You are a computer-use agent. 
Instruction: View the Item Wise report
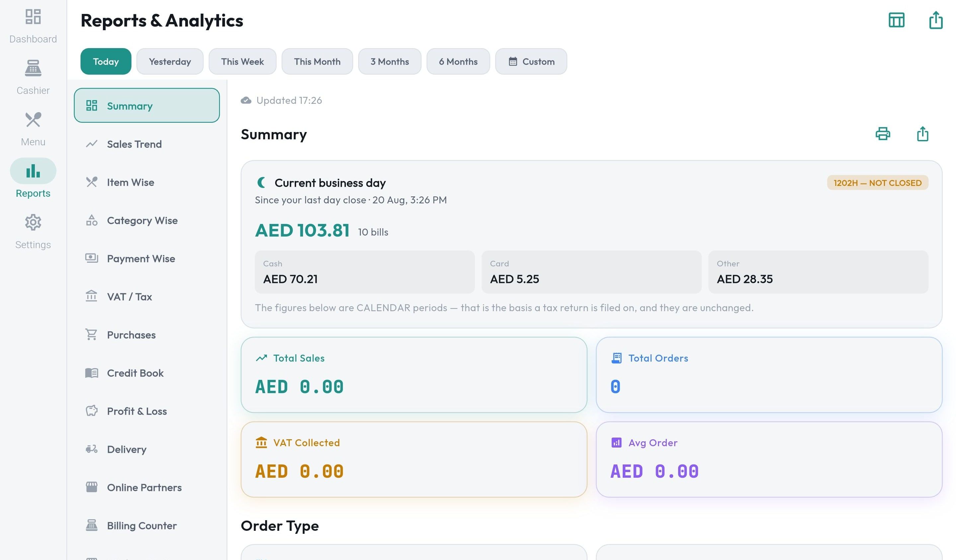tap(147, 182)
